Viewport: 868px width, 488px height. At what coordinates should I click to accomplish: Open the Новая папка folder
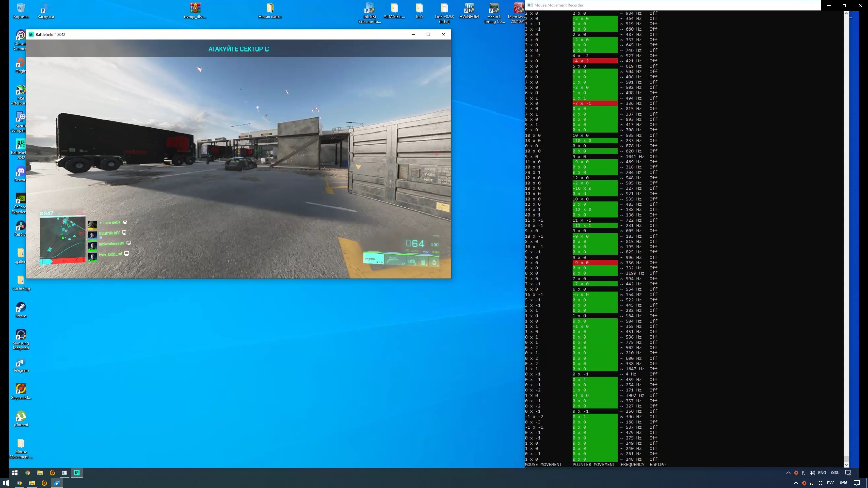270,8
